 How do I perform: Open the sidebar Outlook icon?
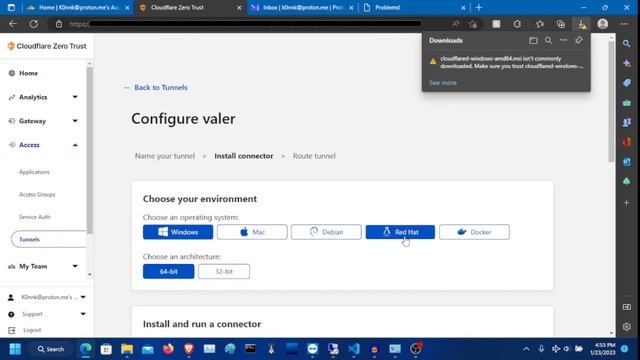[x=627, y=162]
